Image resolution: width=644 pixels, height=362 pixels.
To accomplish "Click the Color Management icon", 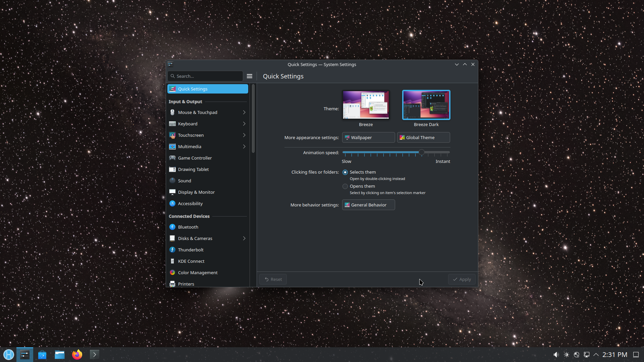I will [172, 273].
